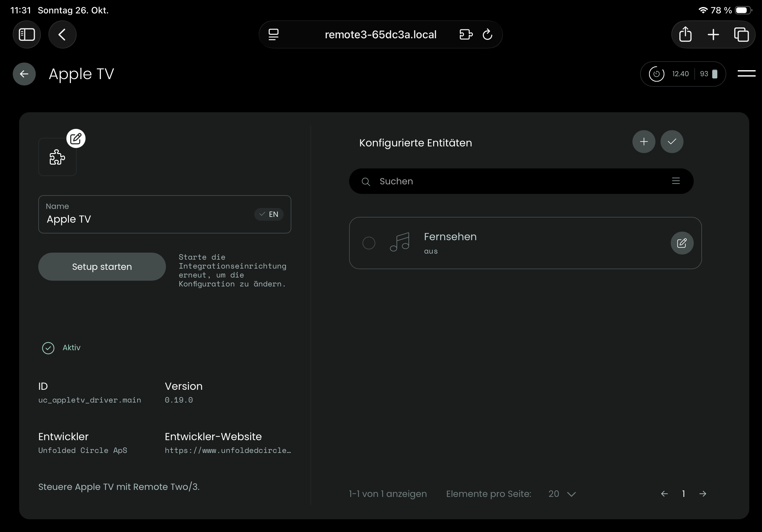The height and width of the screenshot is (532, 762).
Task: Open the Entwickler-Website link
Action: (228, 450)
